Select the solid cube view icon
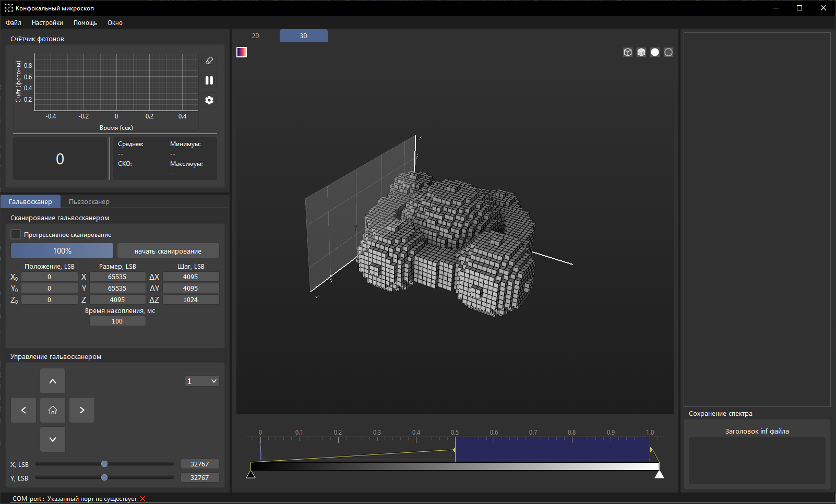 (641, 52)
